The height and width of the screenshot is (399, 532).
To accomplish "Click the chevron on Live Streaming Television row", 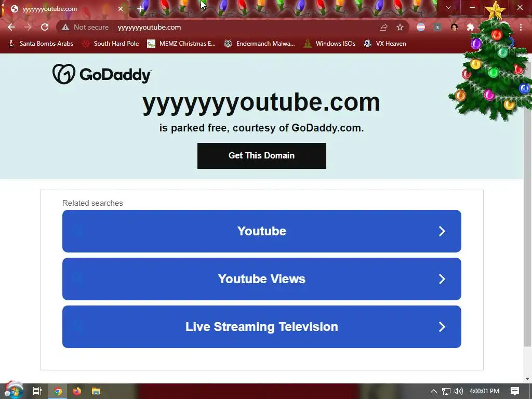I will click(442, 327).
